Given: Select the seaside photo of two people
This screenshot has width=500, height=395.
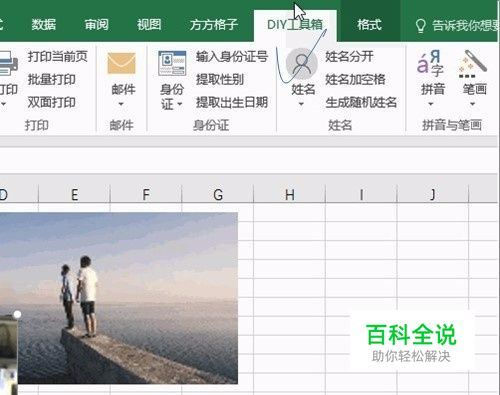Looking at the screenshot, I should 119,298.
